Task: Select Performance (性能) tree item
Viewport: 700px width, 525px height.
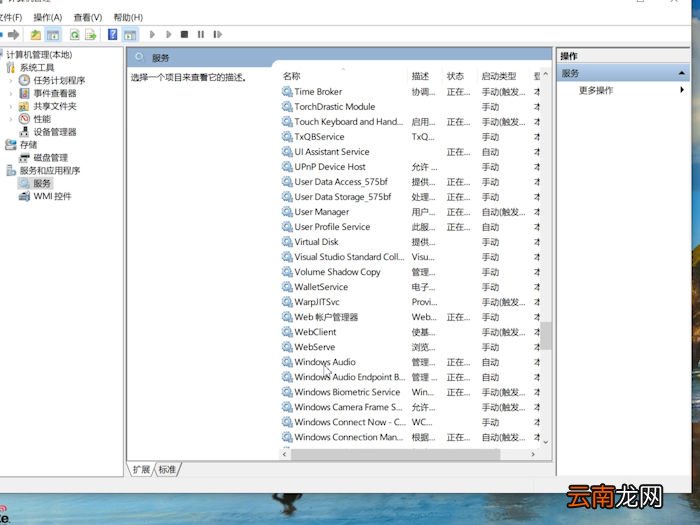Action: pos(42,119)
